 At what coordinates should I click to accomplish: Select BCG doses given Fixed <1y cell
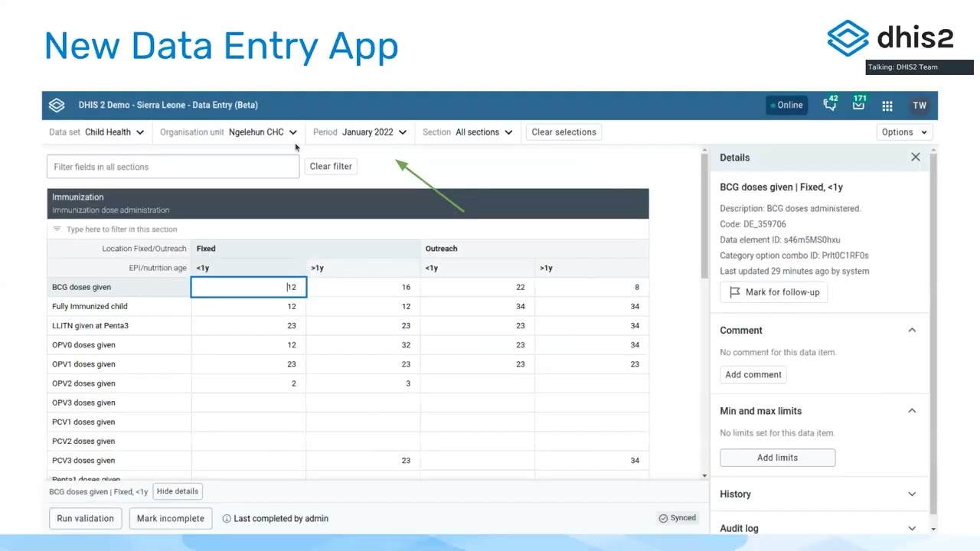pyautogui.click(x=249, y=287)
